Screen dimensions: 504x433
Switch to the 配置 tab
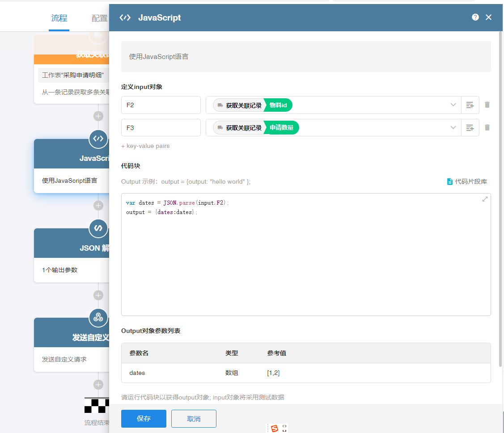99,18
